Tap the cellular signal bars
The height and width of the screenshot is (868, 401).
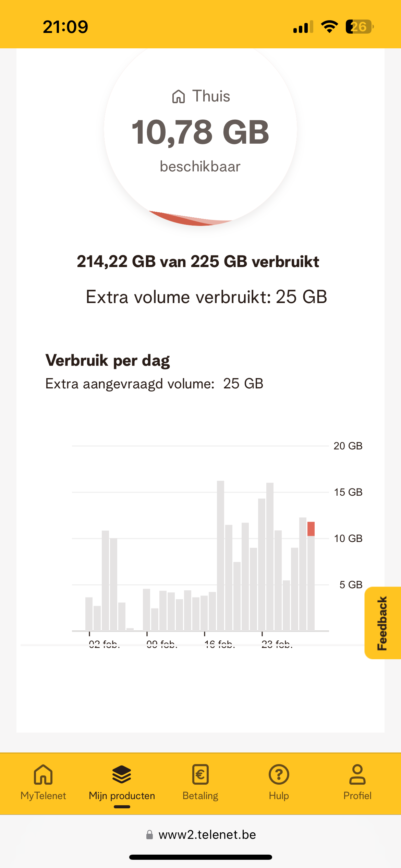point(303,27)
